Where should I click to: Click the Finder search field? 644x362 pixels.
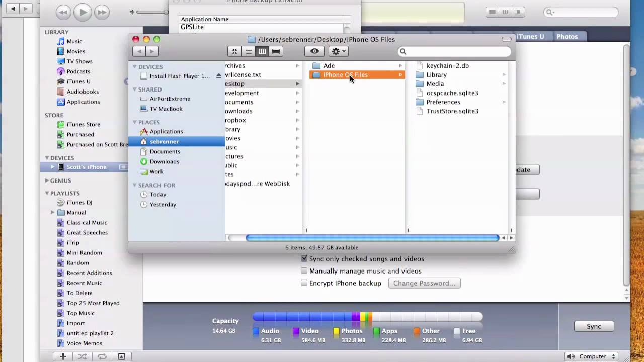click(454, 51)
